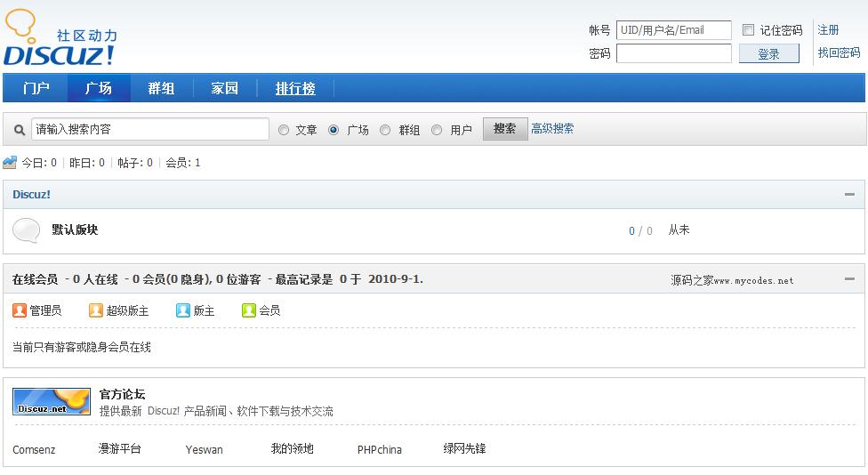Open the Yeswan friend link
Screen dimensions: 868x475
point(205,449)
